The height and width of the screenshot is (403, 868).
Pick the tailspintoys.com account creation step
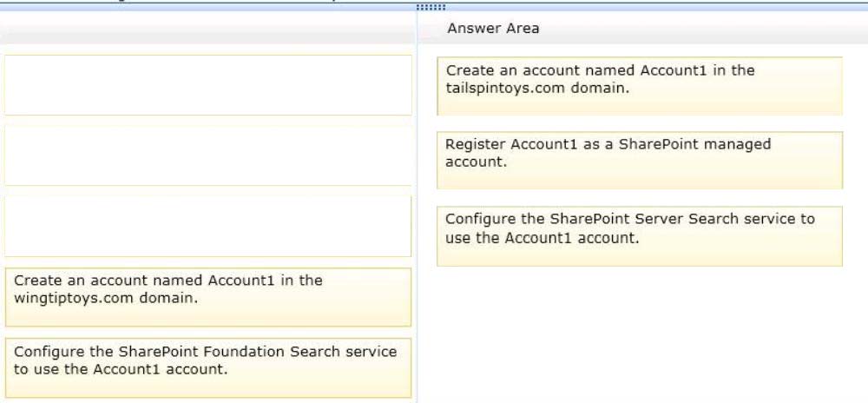click(640, 86)
